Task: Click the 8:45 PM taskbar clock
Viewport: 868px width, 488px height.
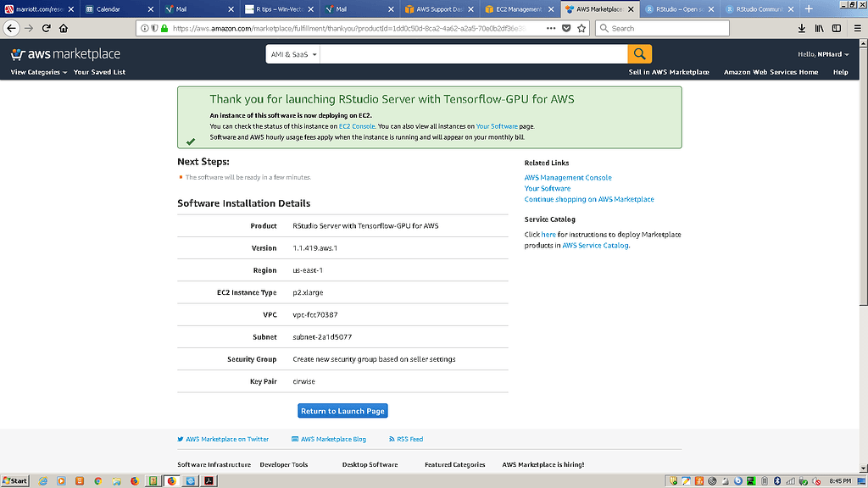Action: (840, 481)
